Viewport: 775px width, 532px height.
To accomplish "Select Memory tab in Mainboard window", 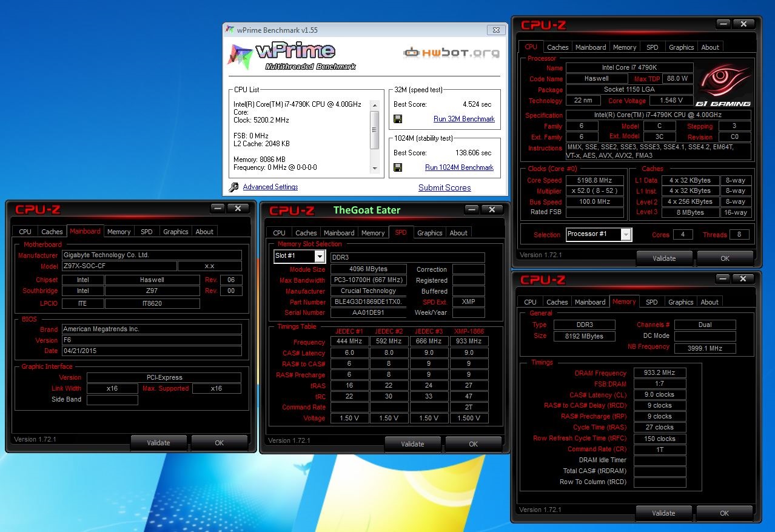I will (119, 232).
